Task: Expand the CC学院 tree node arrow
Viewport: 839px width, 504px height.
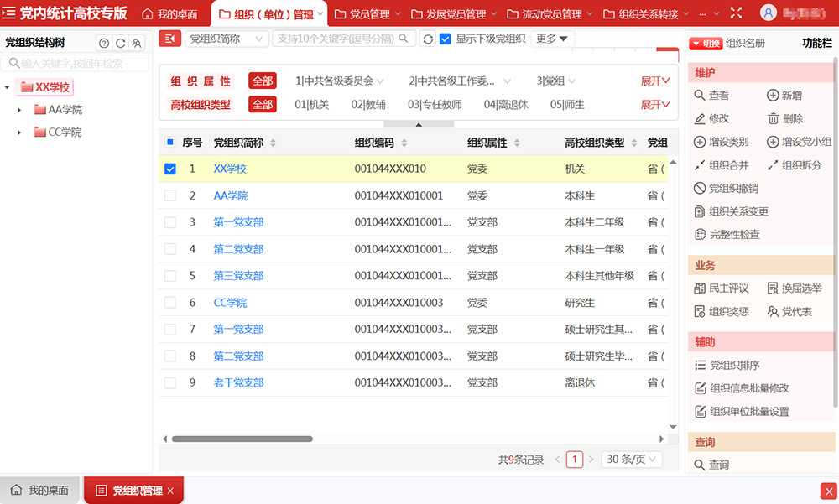Action: [x=19, y=132]
